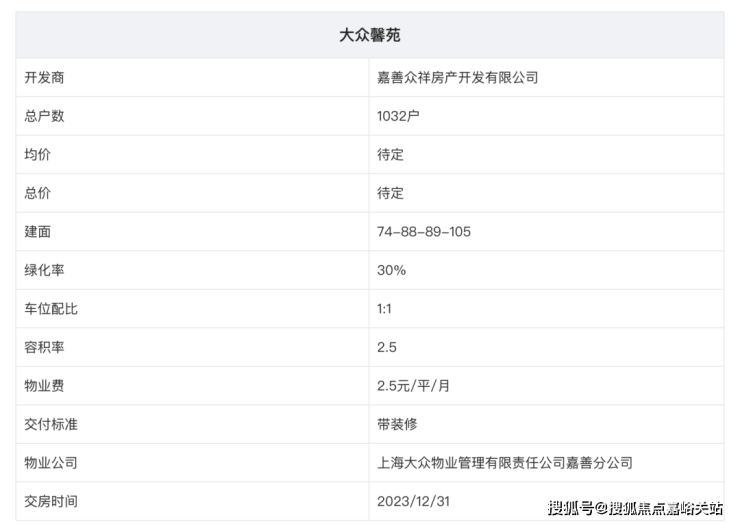Viewport: 740px width, 524px height.
Task: Click developer name 嘉善众祥房产开发有限公司
Action: point(457,77)
